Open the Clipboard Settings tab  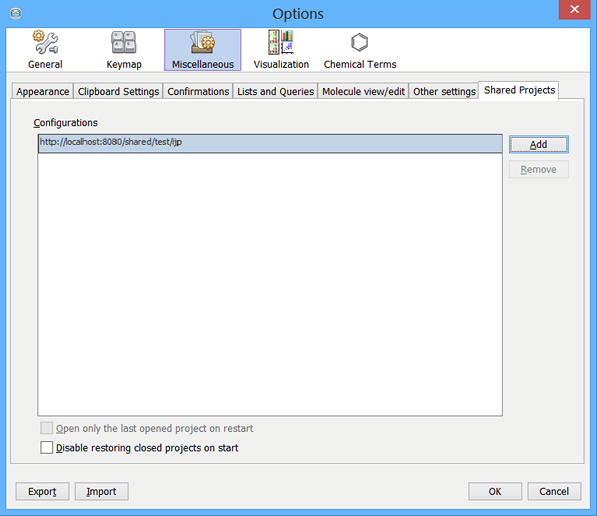(118, 91)
